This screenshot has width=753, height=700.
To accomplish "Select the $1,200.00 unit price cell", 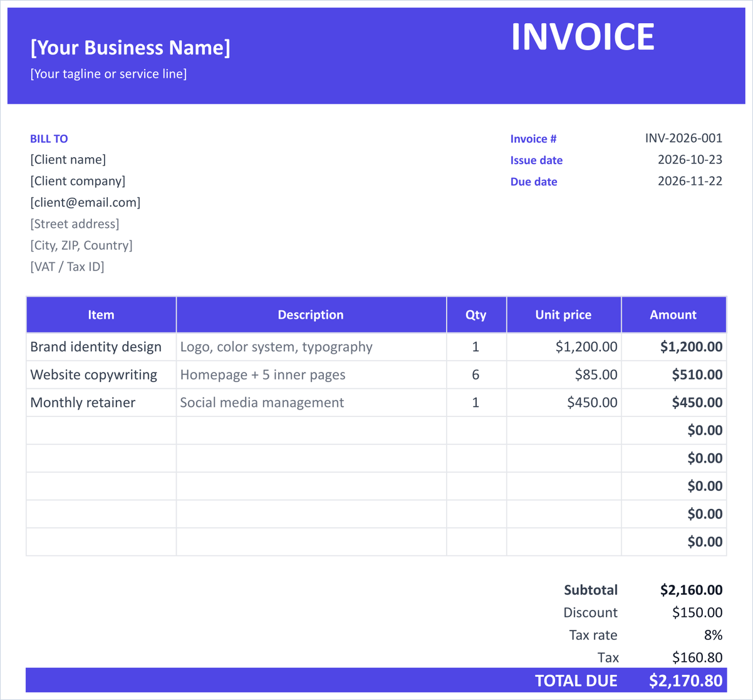I will (x=564, y=347).
